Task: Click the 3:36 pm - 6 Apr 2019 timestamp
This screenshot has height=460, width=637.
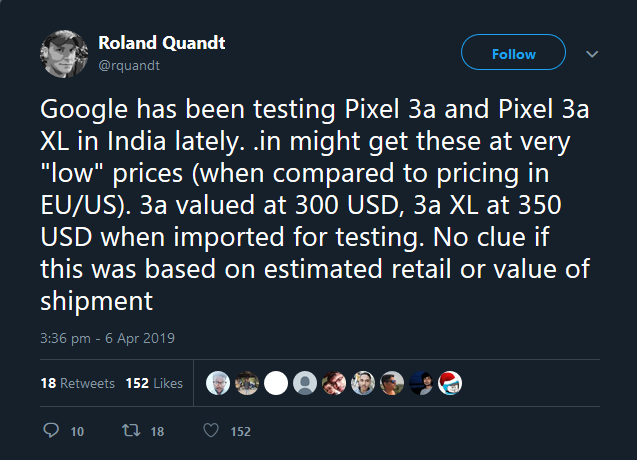Action: point(107,338)
